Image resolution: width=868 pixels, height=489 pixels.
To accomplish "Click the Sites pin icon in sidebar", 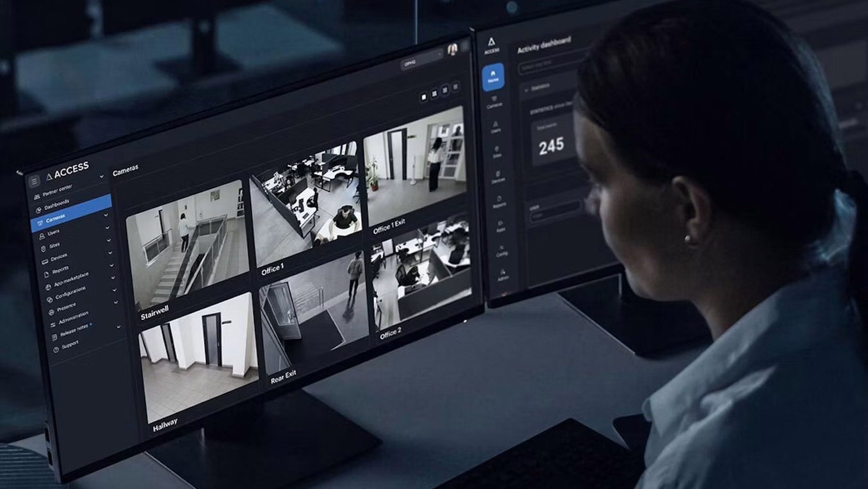I will pos(43,248).
